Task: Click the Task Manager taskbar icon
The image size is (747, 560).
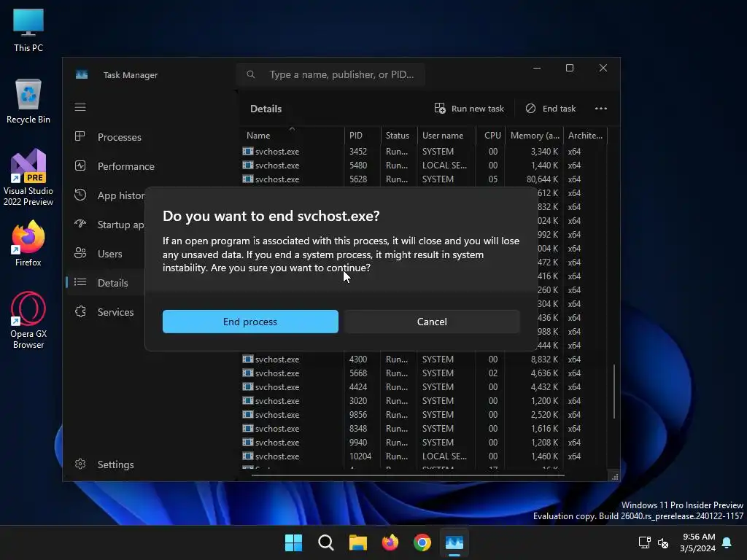Action: pyautogui.click(x=454, y=542)
